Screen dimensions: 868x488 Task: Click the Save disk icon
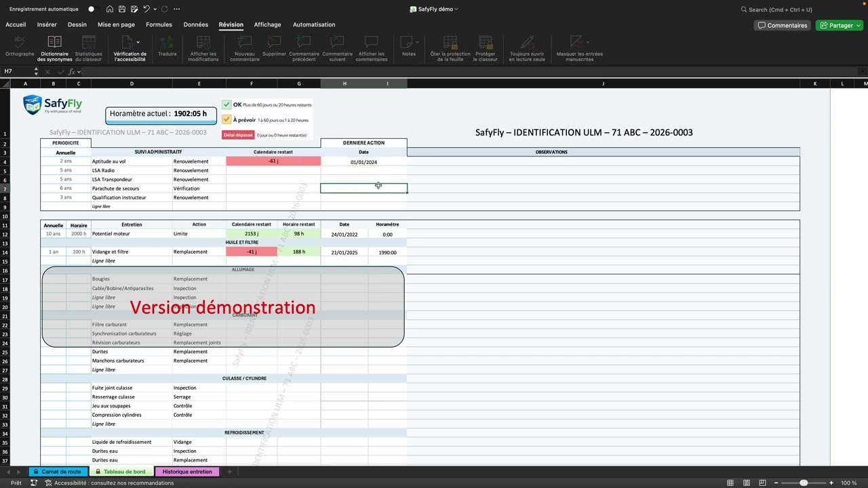coord(121,9)
